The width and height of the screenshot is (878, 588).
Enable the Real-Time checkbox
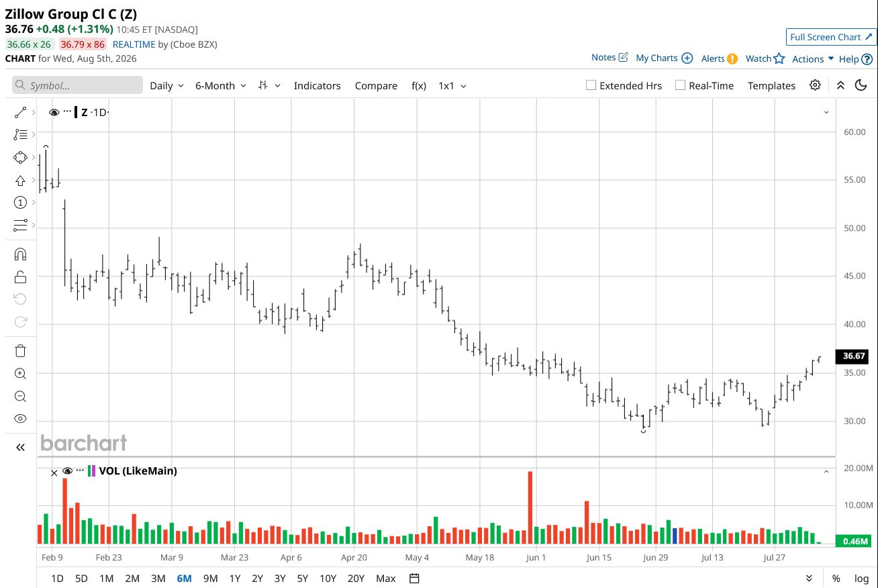pyautogui.click(x=680, y=85)
